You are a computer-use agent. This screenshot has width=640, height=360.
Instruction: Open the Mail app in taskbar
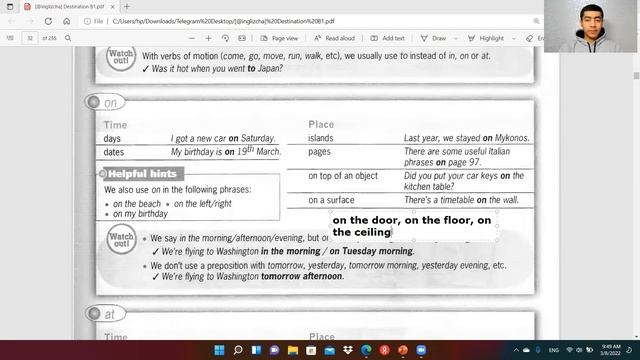pos(329,350)
